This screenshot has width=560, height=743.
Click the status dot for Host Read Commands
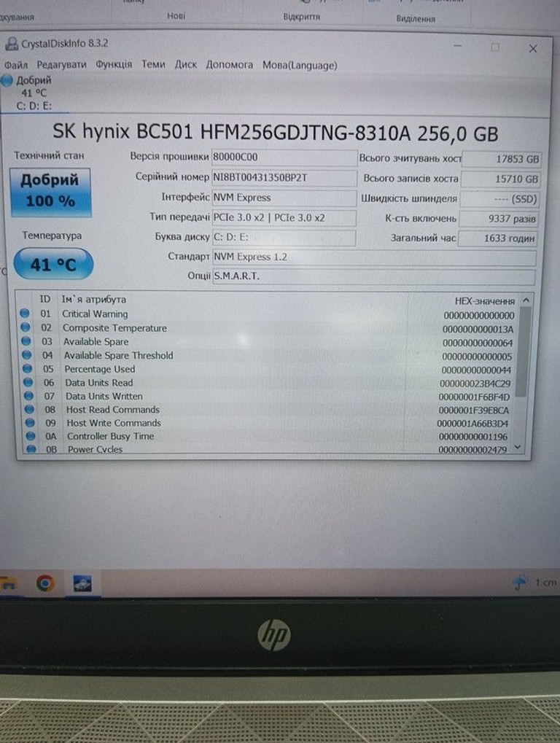[29, 409]
